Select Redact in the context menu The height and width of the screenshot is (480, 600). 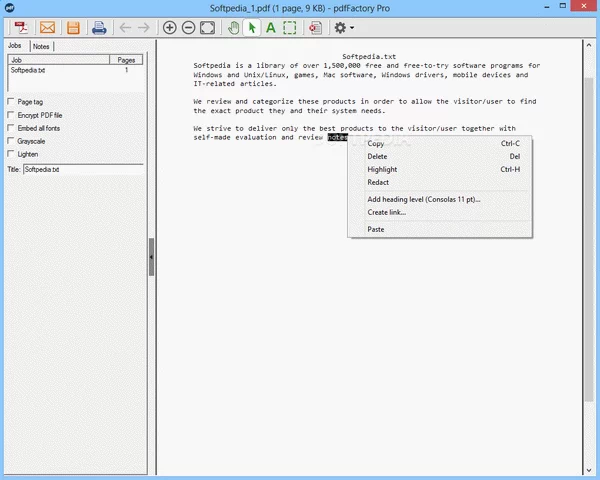[378, 183]
